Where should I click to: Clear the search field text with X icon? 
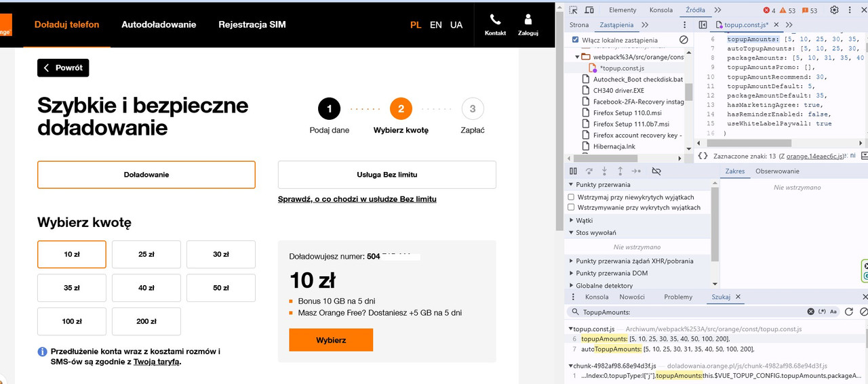(x=810, y=312)
